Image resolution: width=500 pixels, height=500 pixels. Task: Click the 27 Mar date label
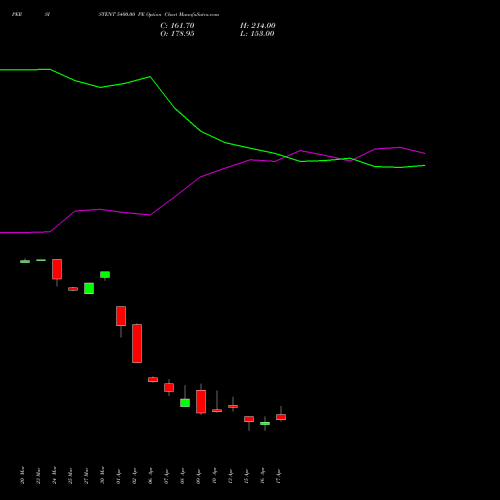pyautogui.click(x=86, y=475)
